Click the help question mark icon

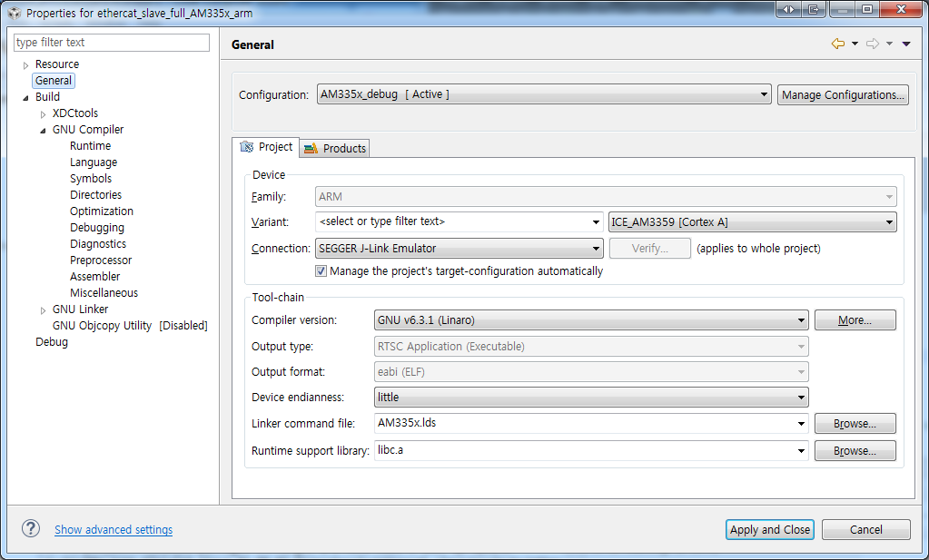[31, 528]
